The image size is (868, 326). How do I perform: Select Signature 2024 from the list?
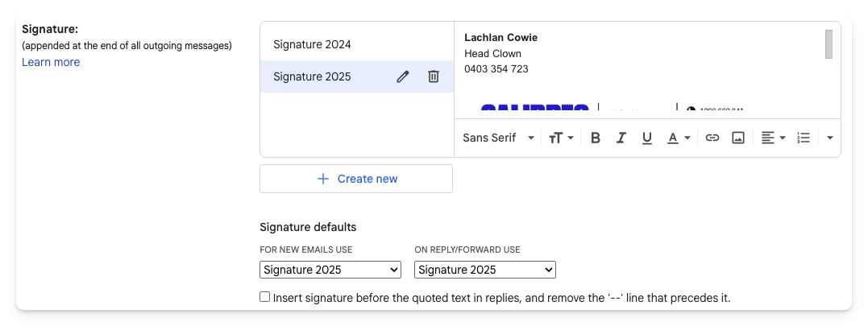tap(312, 44)
